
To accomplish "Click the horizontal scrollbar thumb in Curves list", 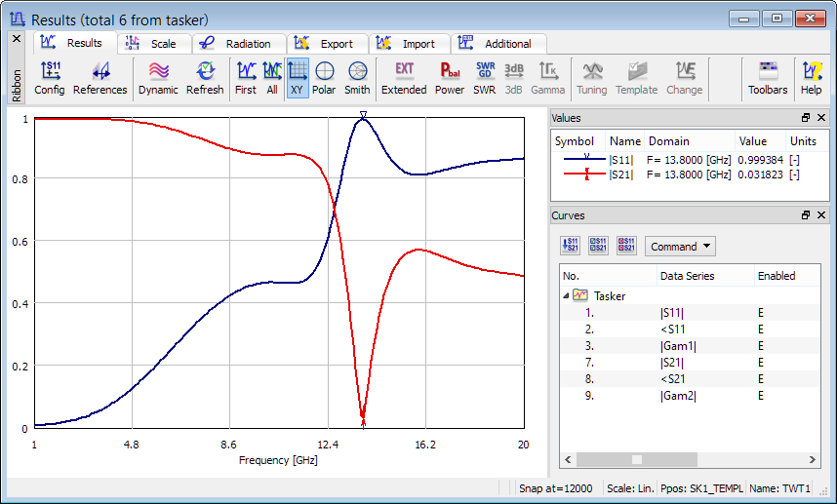I will pyautogui.click(x=637, y=459).
